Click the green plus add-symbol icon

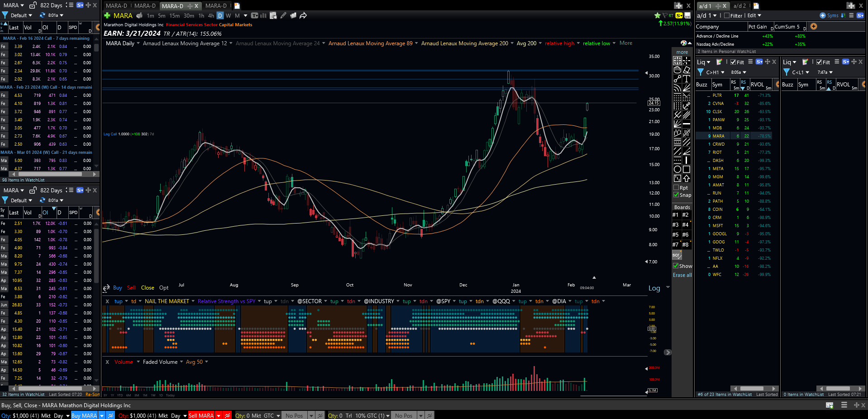[x=107, y=15]
